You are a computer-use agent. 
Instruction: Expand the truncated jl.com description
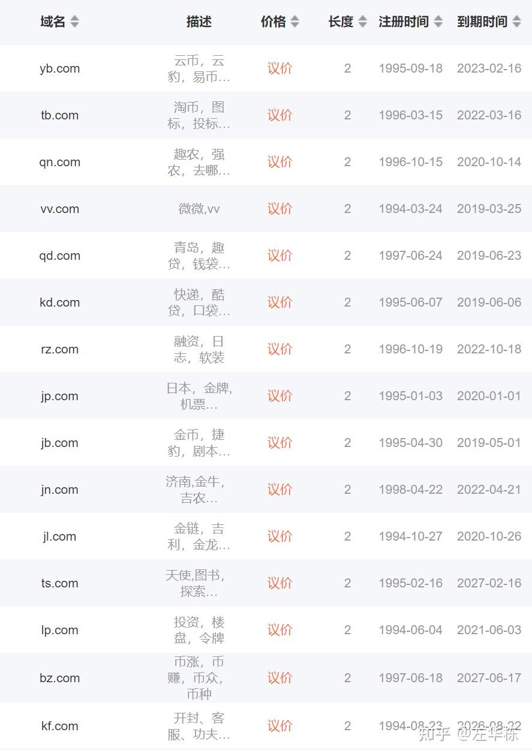click(199, 545)
